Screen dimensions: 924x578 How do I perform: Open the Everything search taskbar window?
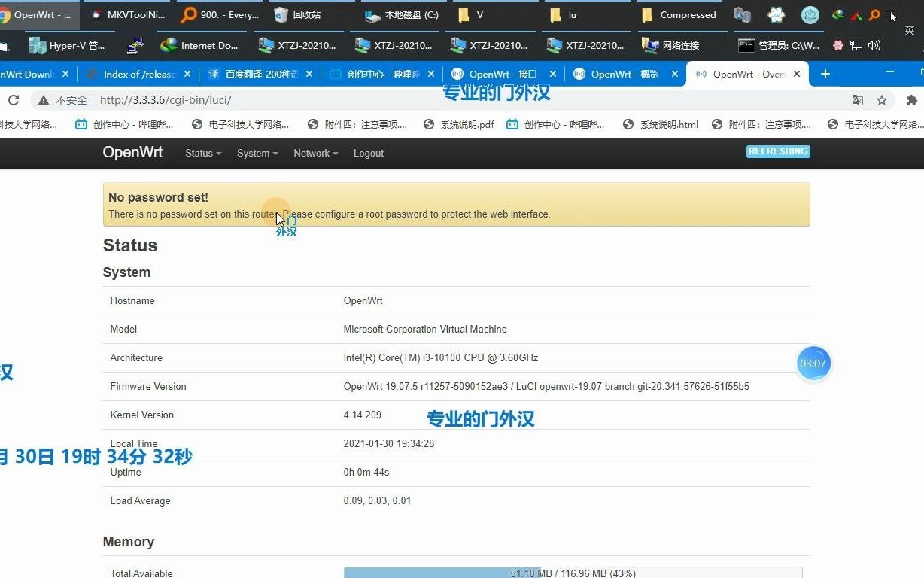[220, 14]
